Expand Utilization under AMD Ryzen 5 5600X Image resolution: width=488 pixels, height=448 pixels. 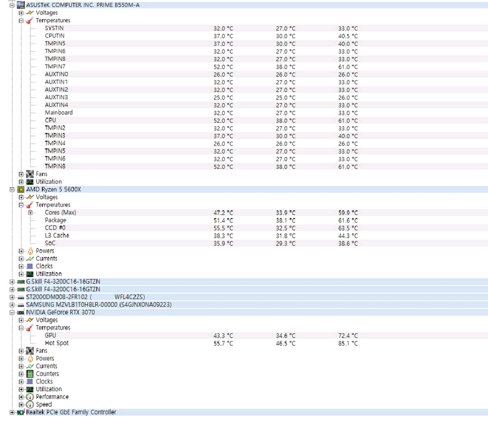point(21,274)
